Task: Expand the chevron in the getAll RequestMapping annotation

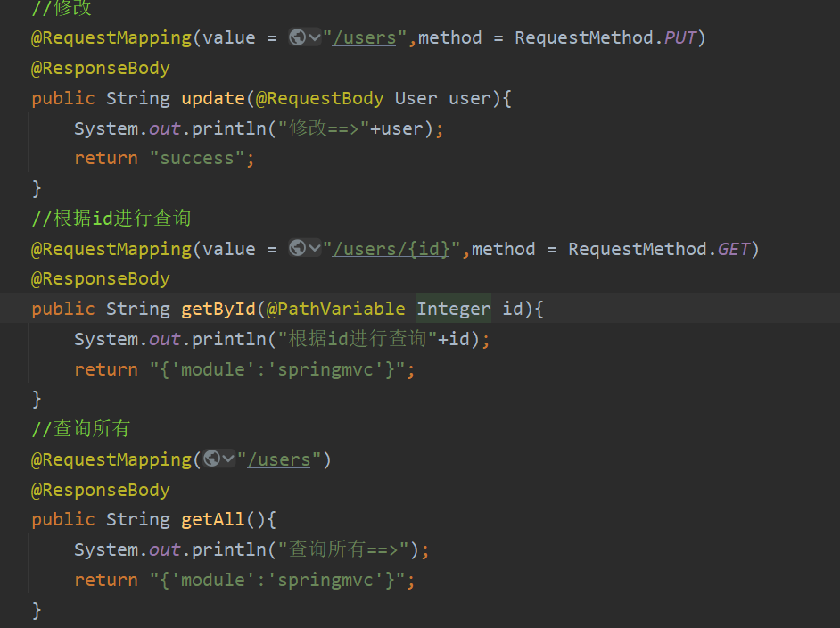Action: (x=228, y=459)
